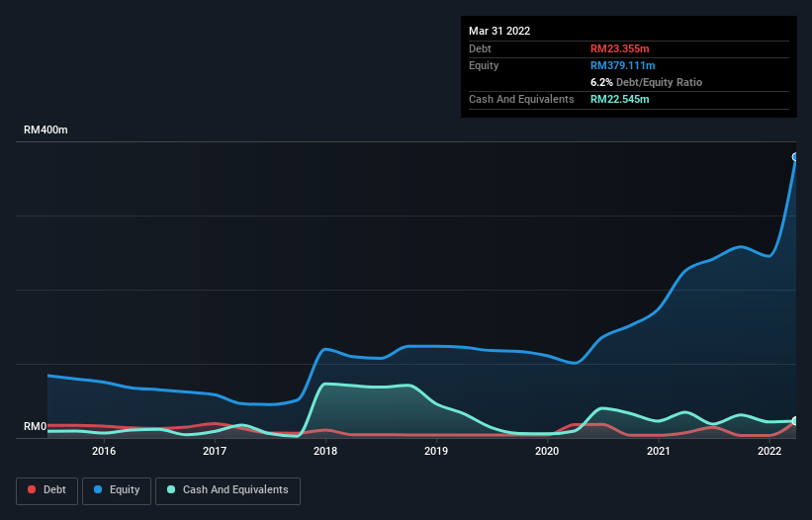The width and height of the screenshot is (812, 520).
Task: Click the Cash endpoint marker on the teal line
Action: click(795, 421)
